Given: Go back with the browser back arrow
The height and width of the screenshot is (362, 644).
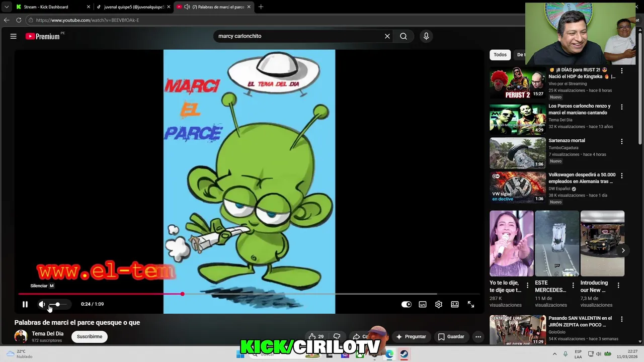Looking at the screenshot, I should (7, 20).
